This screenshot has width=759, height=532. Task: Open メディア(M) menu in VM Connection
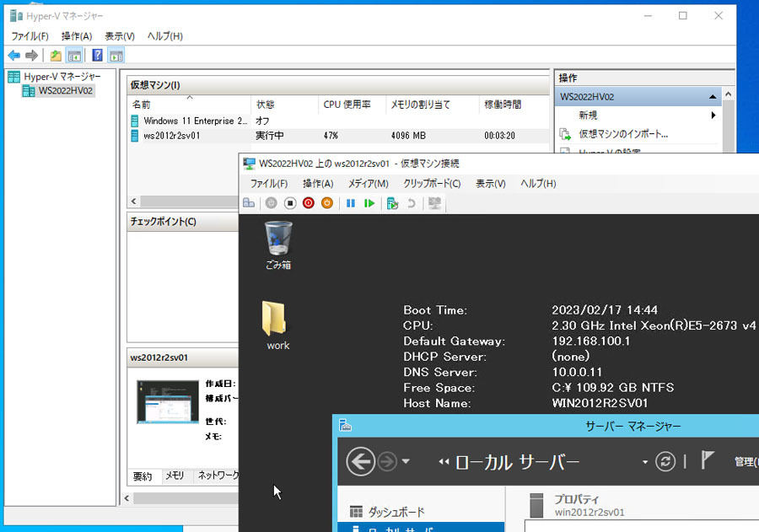point(369,184)
